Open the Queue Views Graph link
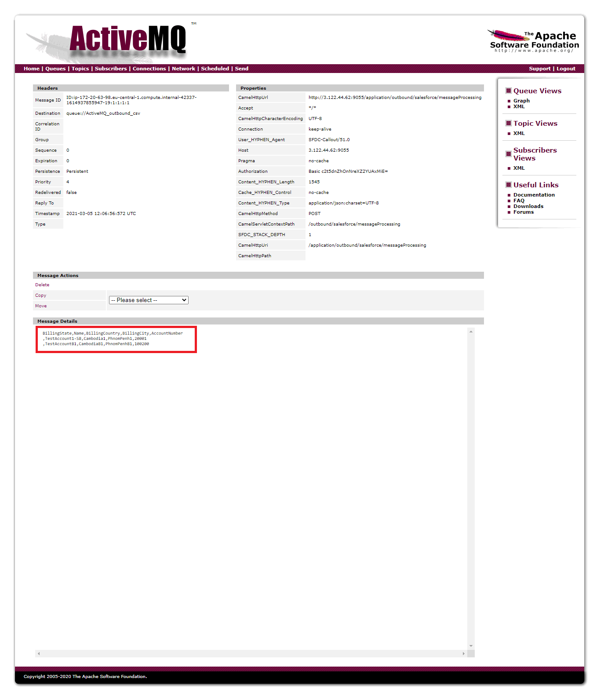Viewport: 593px width, 700px height. [x=521, y=101]
